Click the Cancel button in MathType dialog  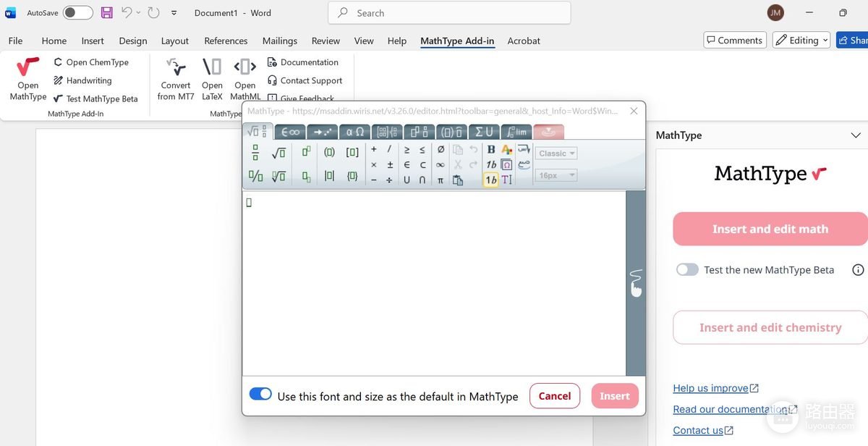(x=555, y=395)
